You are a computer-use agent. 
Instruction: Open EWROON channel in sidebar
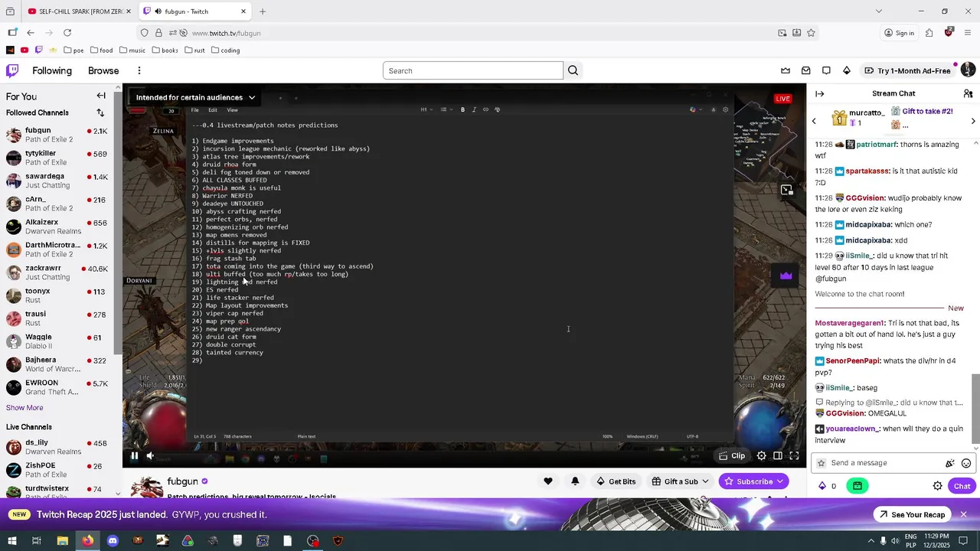pyautogui.click(x=60, y=387)
